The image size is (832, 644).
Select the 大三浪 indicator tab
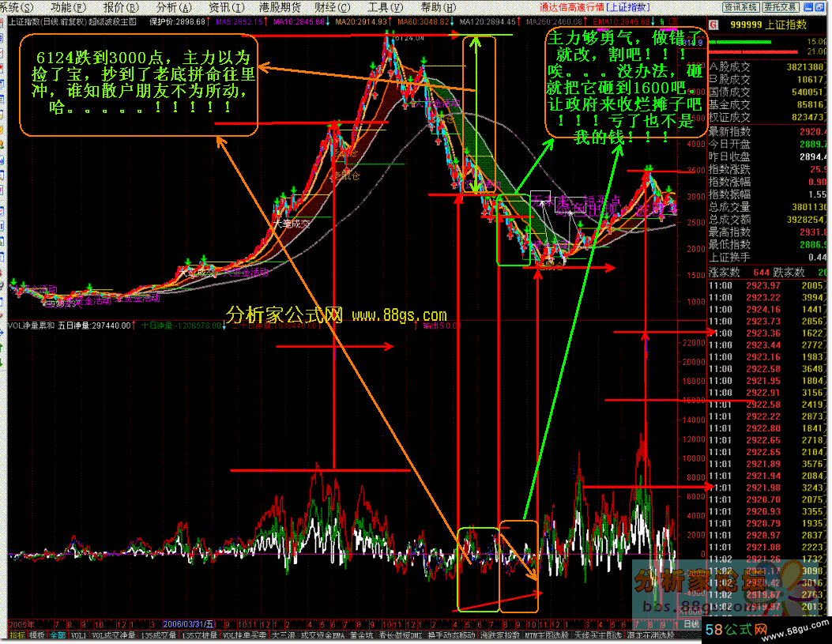point(282,635)
